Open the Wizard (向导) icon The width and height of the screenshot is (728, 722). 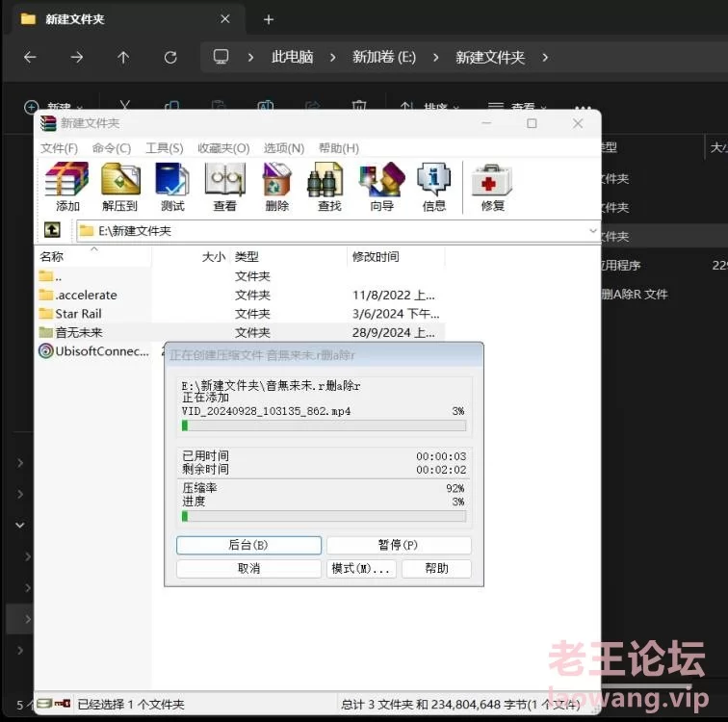coord(381,186)
